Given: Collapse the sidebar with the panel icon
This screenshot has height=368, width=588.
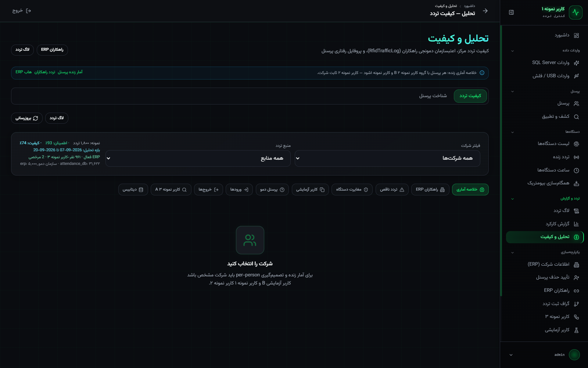Looking at the screenshot, I should click(511, 13).
